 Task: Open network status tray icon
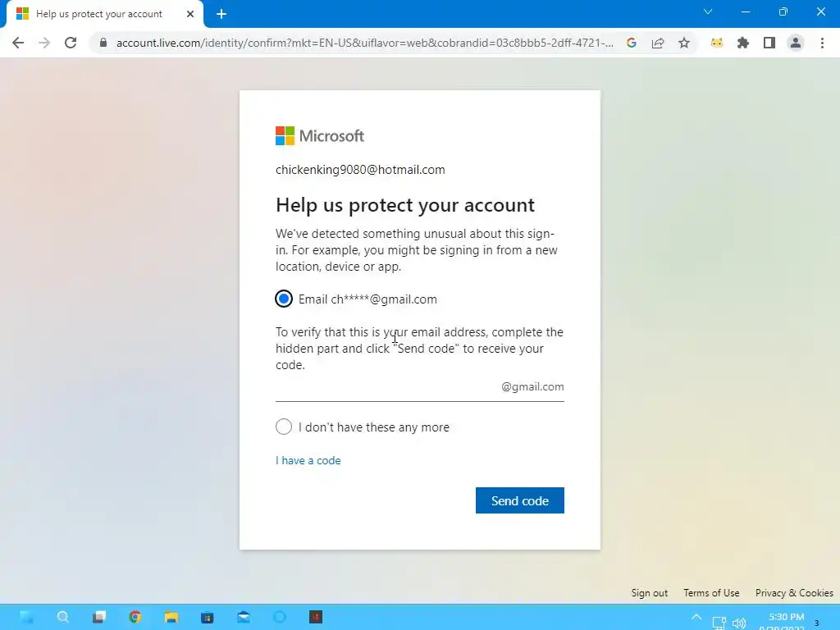tap(719, 623)
